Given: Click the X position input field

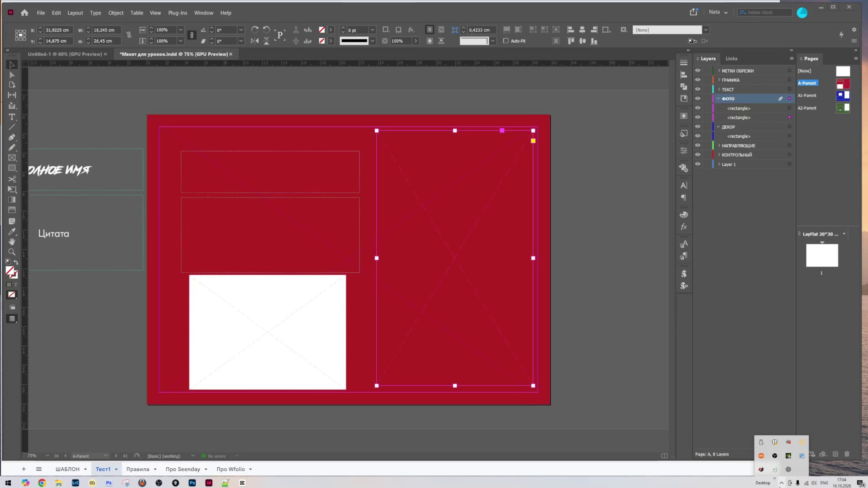Looking at the screenshot, I should click(59, 30).
